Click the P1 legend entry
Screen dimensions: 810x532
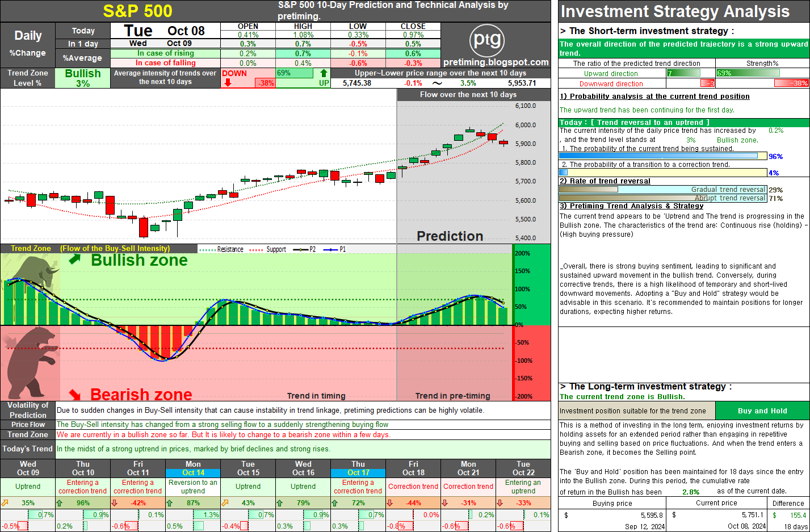click(x=334, y=249)
